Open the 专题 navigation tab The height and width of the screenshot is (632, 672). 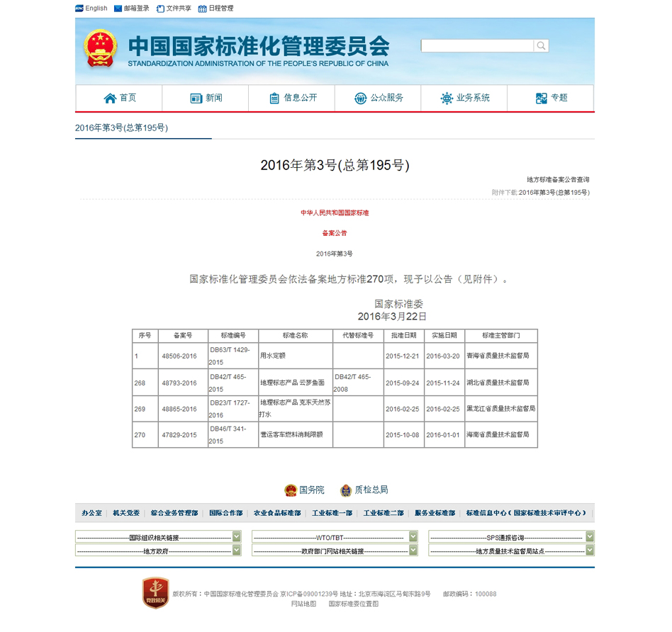point(551,98)
